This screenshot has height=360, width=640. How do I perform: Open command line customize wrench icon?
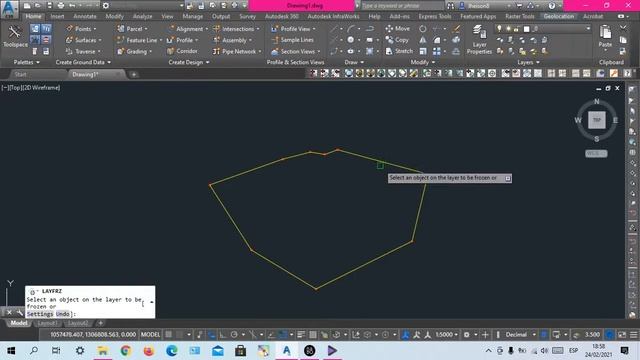(20, 313)
